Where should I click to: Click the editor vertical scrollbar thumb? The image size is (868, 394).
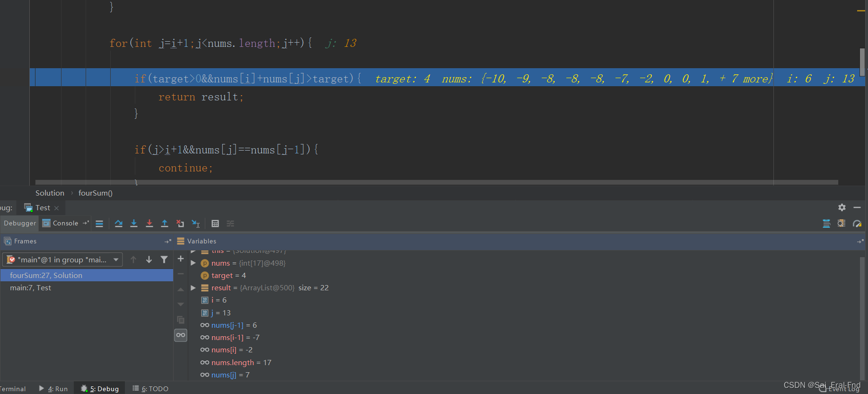862,62
